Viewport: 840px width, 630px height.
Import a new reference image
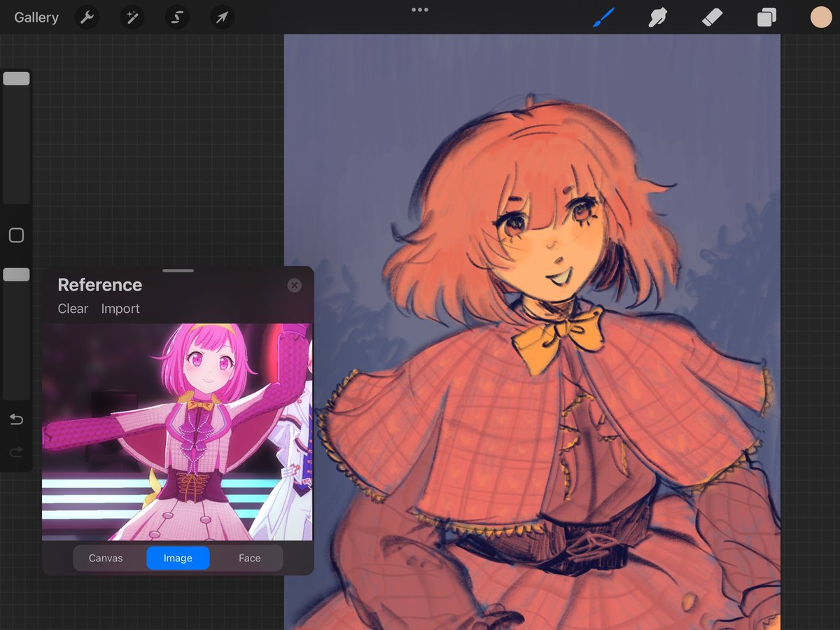tap(120, 309)
